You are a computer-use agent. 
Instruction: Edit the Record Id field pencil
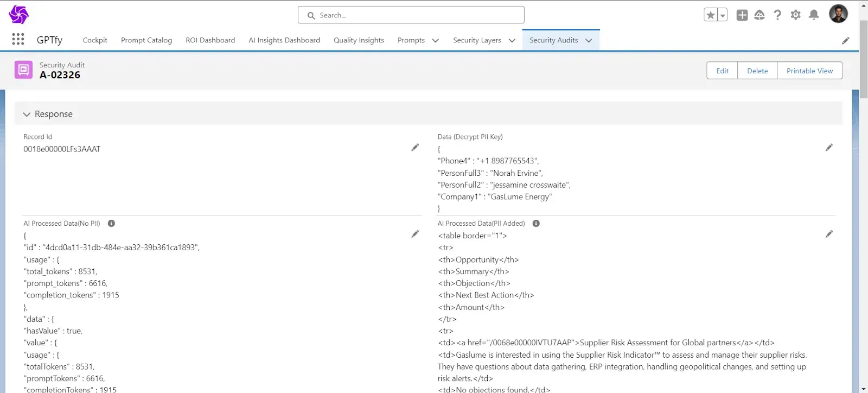click(415, 148)
